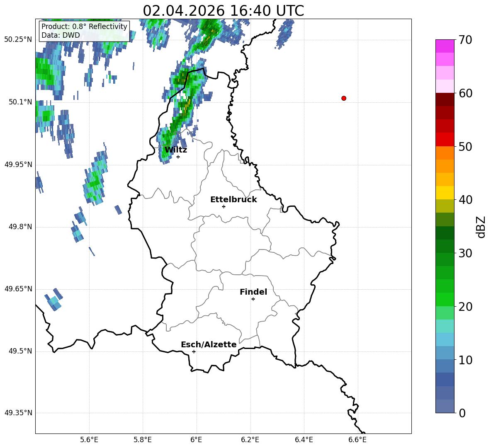Select the Esch/Alzette city label
This screenshot has height=448, width=491.
(x=209, y=344)
